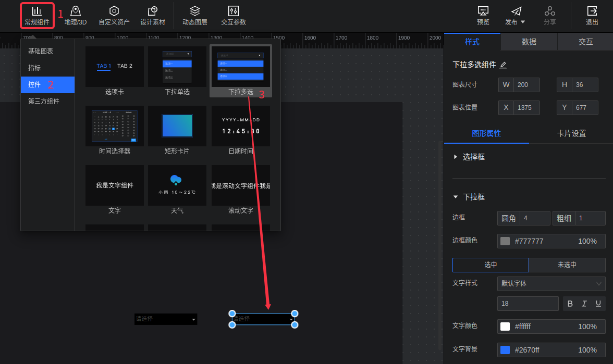Open 交互参数 interaction parameters
The height and width of the screenshot is (364, 613).
coord(234,15)
